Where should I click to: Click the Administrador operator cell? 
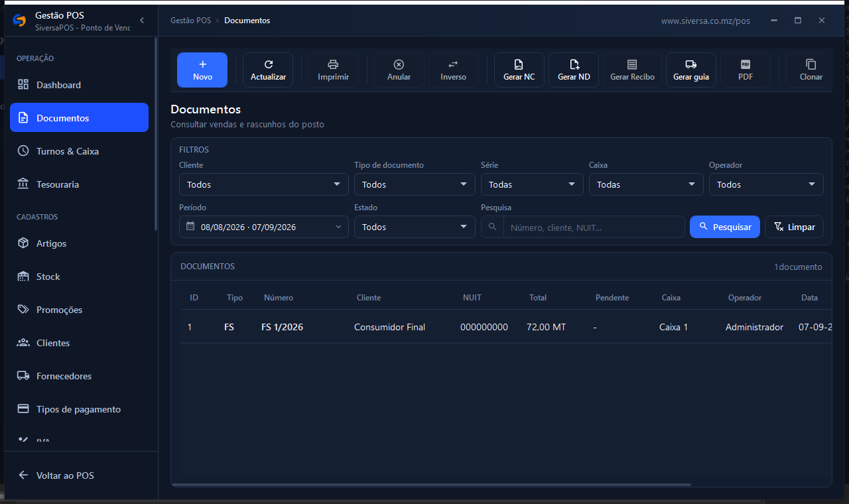[754, 327]
